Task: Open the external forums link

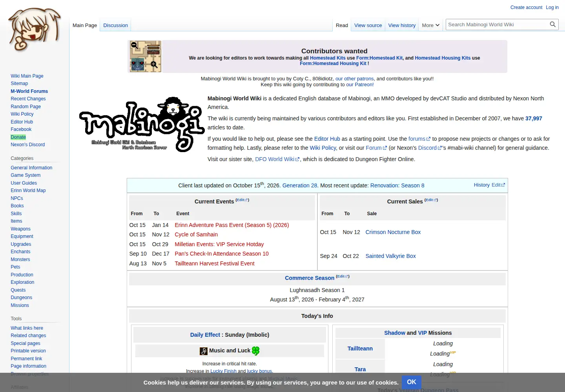Action: [x=419, y=139]
